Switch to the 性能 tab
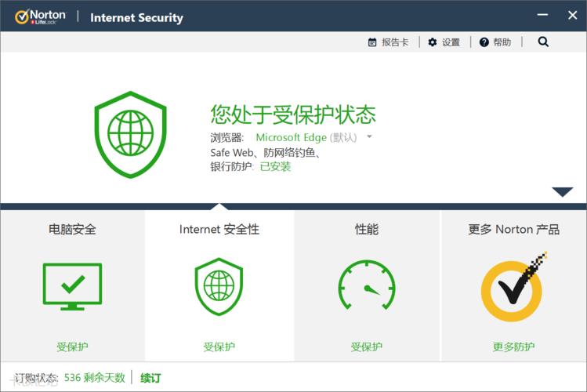Screen dimensions: 587x392 pyautogui.click(x=366, y=229)
